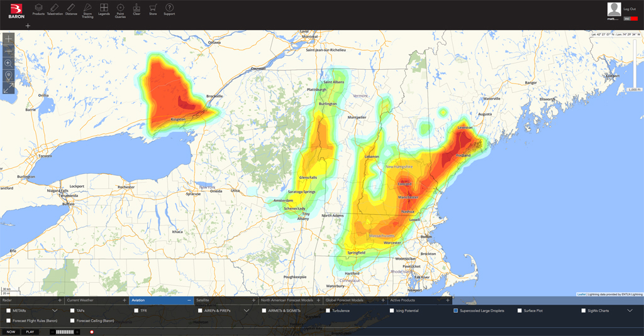This screenshot has height=336, width=644.
Task: Click the animation frame timeline bar
Action: pos(65,332)
